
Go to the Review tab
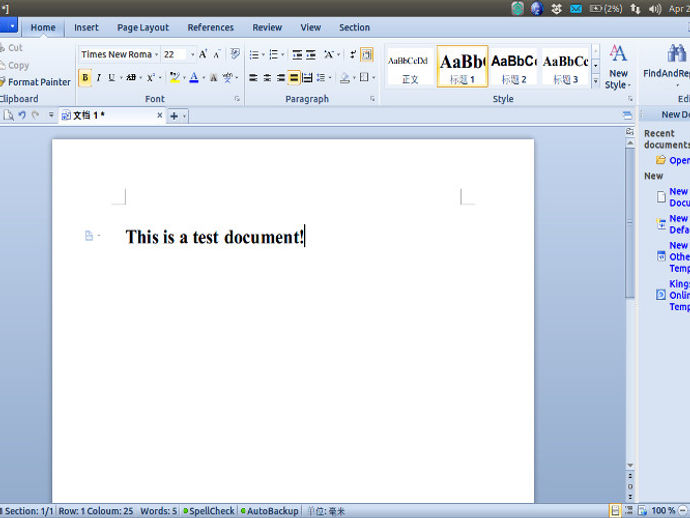coord(267,27)
